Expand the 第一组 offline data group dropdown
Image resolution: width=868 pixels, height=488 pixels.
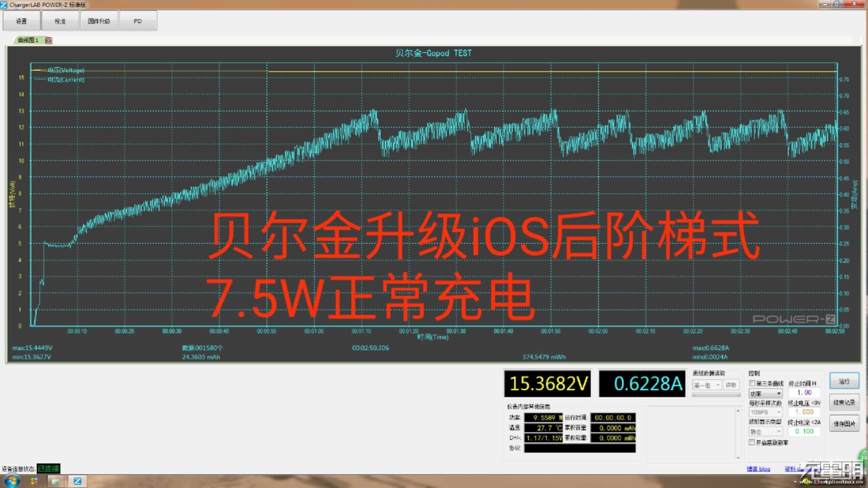707,385
